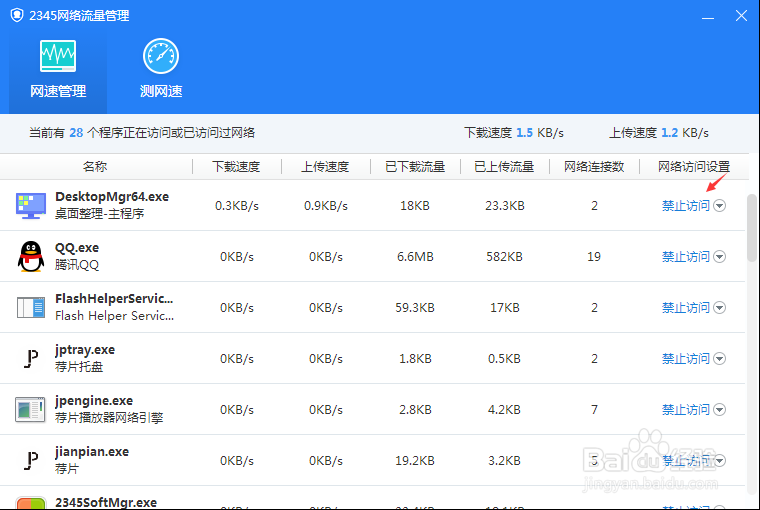Click the DesktopMgr64.exe monitor icon
The height and width of the screenshot is (510, 760).
tap(31, 206)
